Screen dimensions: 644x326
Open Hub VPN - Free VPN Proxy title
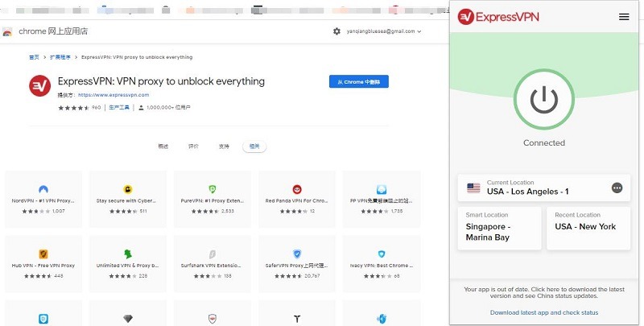43,266
